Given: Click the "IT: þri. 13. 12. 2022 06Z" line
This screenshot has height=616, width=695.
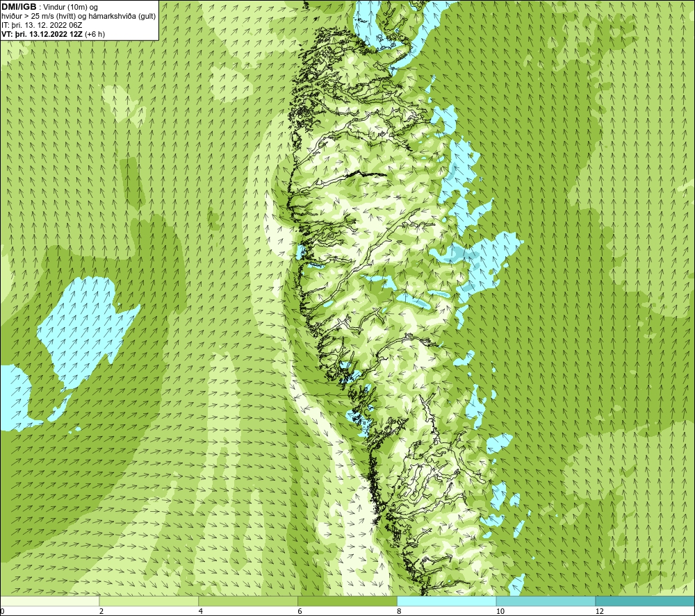Looking at the screenshot, I should (42, 25).
